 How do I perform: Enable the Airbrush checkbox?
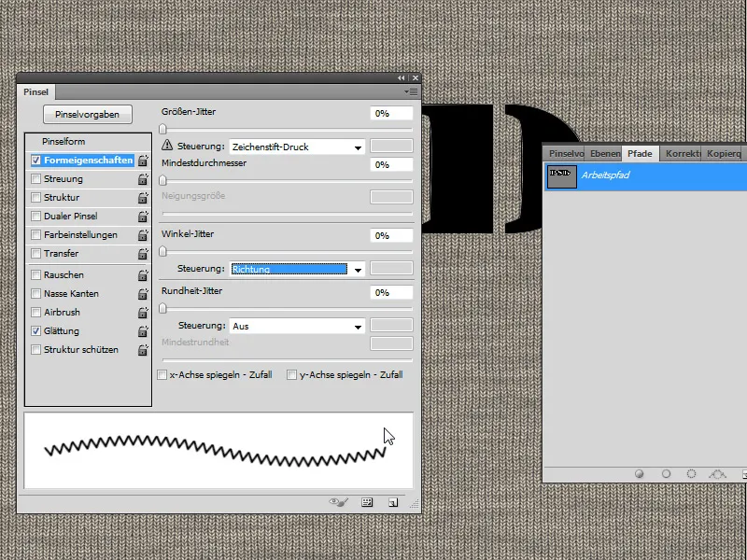point(35,312)
